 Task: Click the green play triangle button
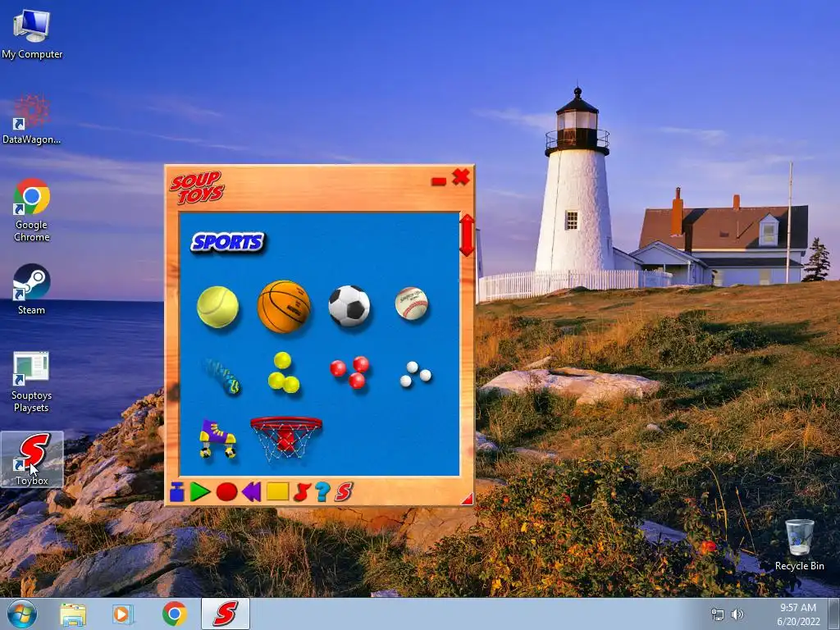(200, 492)
